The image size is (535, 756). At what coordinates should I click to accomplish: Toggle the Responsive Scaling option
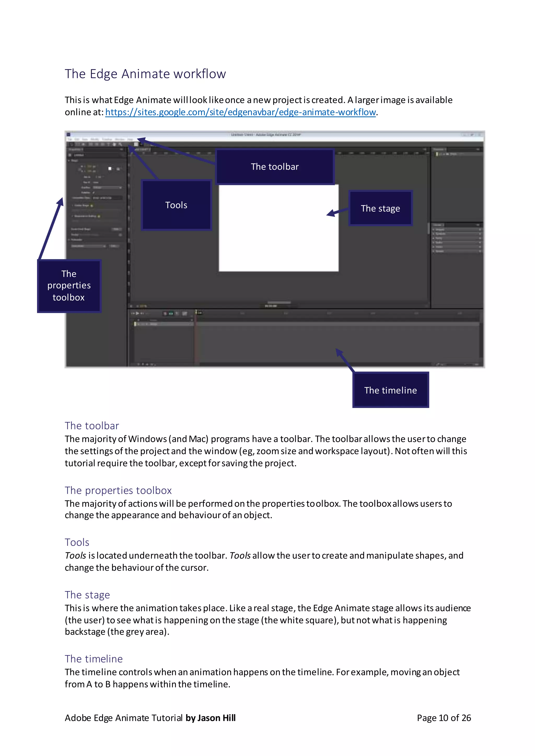coord(99,216)
